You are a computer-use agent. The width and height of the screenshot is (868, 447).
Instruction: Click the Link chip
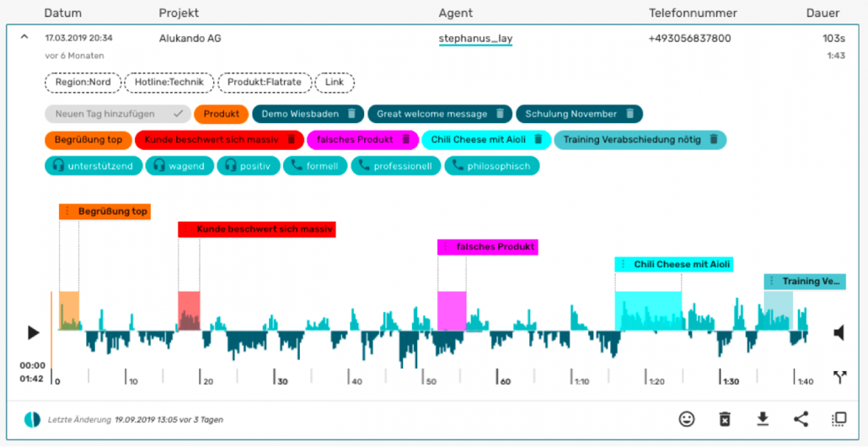coord(335,83)
